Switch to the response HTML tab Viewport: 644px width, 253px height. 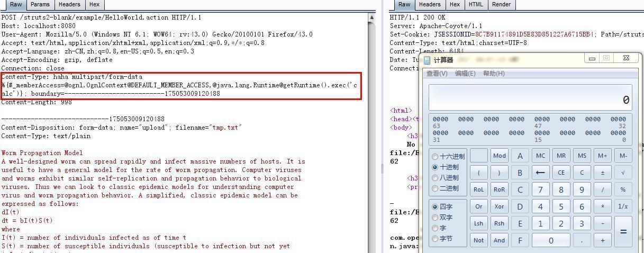(476, 4)
